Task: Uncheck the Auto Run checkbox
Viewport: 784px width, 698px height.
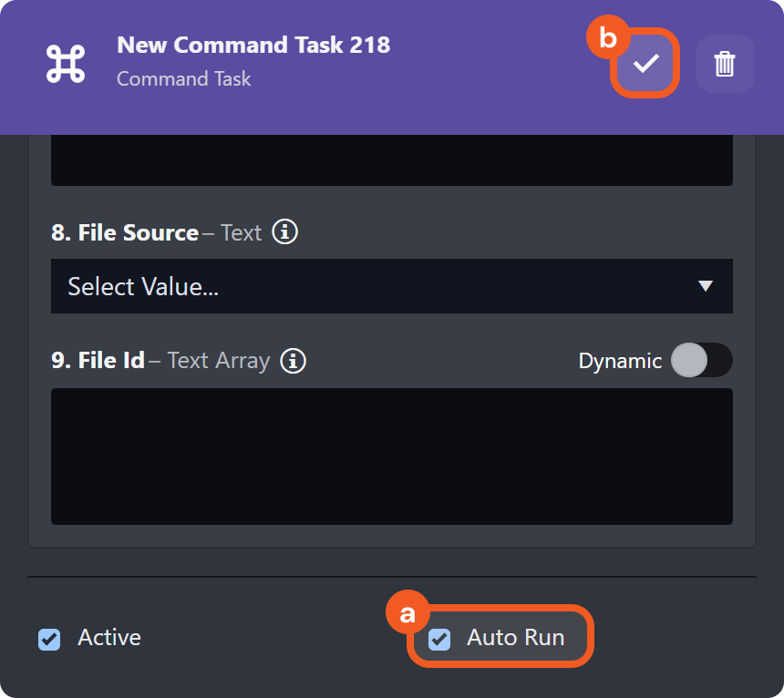Action: pos(439,639)
